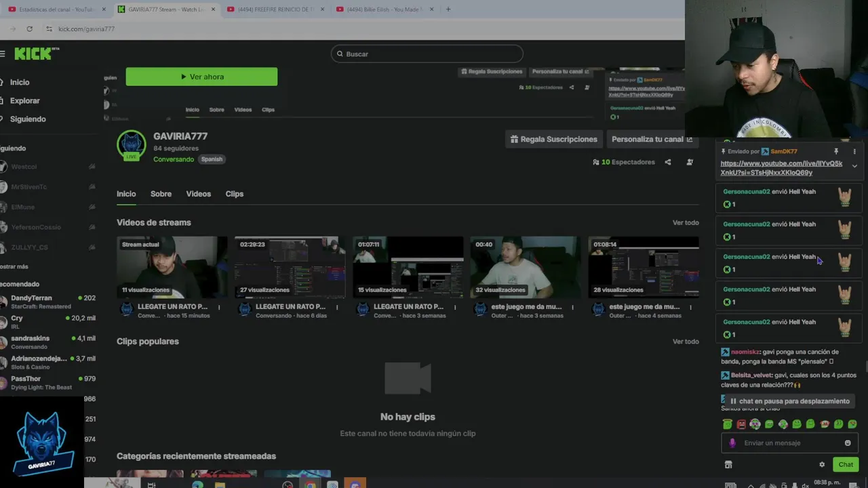
Task: Open site information icon in address bar
Action: pos(49,28)
